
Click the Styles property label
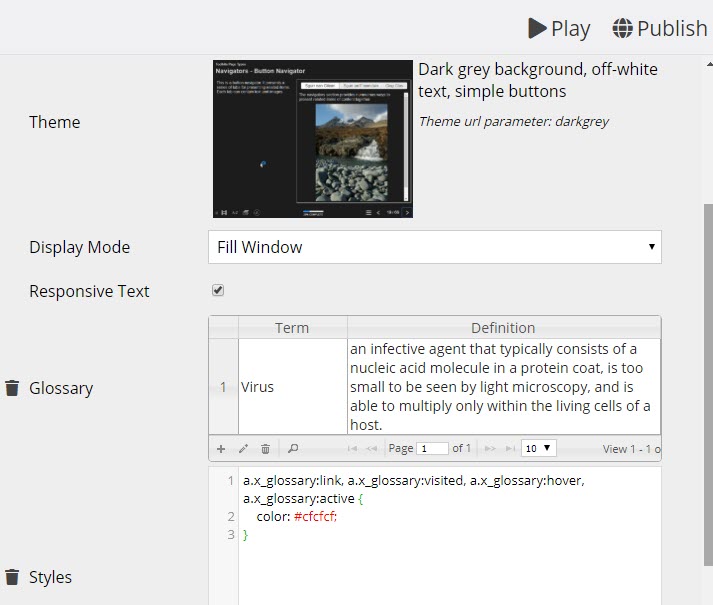pyautogui.click(x=50, y=577)
